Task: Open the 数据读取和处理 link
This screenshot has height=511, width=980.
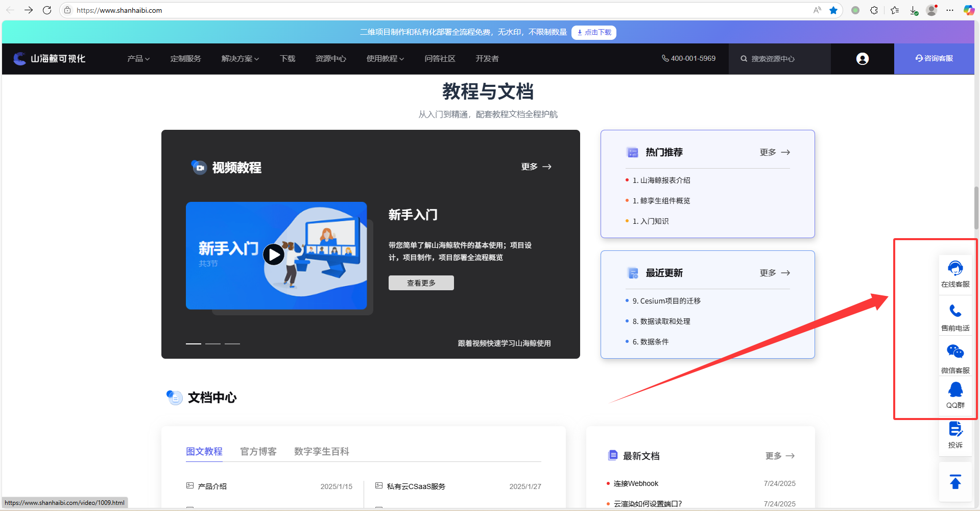Action: coord(665,321)
